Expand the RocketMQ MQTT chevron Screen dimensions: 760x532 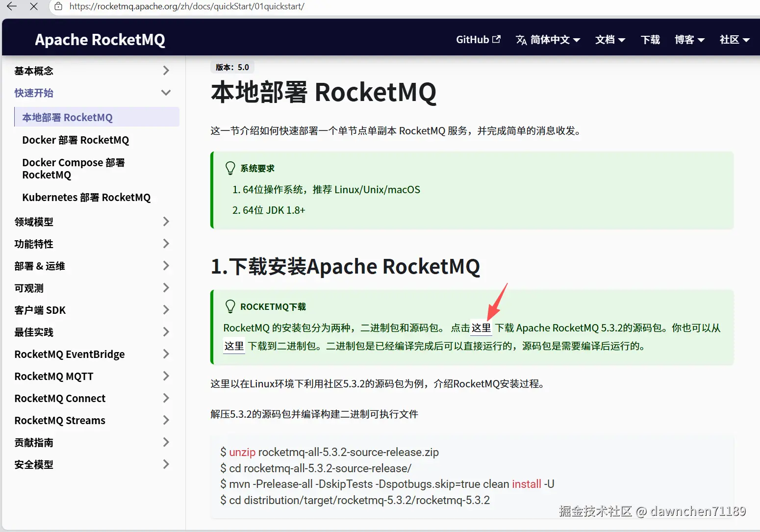coord(166,376)
